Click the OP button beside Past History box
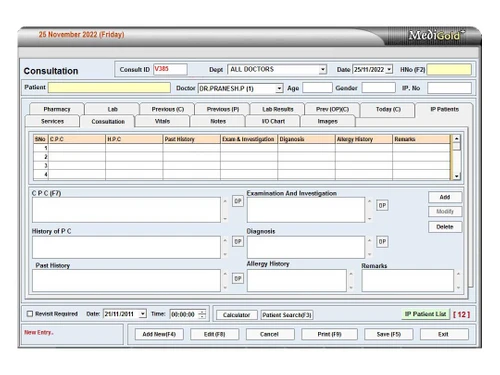The image size is (500, 375). [238, 278]
